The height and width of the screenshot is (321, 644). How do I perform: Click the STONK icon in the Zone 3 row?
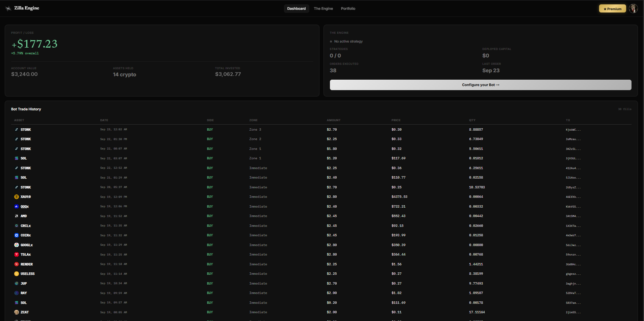(17, 130)
